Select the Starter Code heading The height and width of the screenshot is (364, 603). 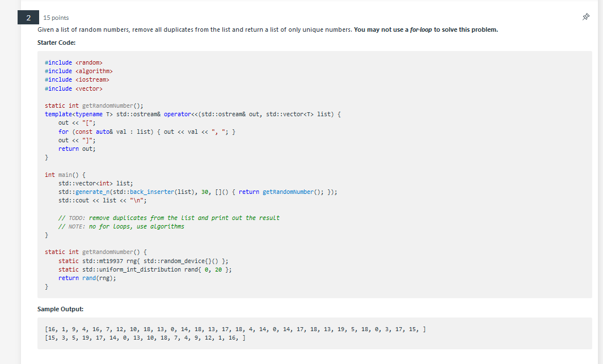tap(56, 43)
